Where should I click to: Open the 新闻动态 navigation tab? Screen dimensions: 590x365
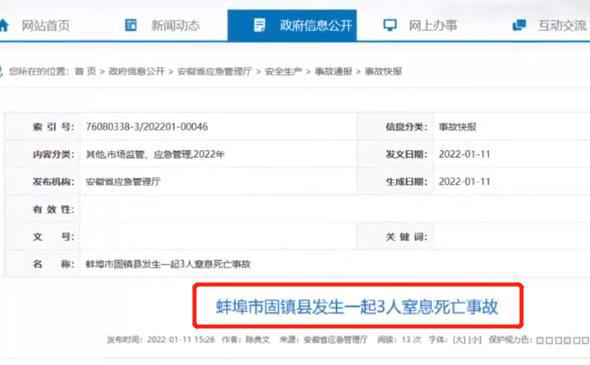(x=175, y=26)
